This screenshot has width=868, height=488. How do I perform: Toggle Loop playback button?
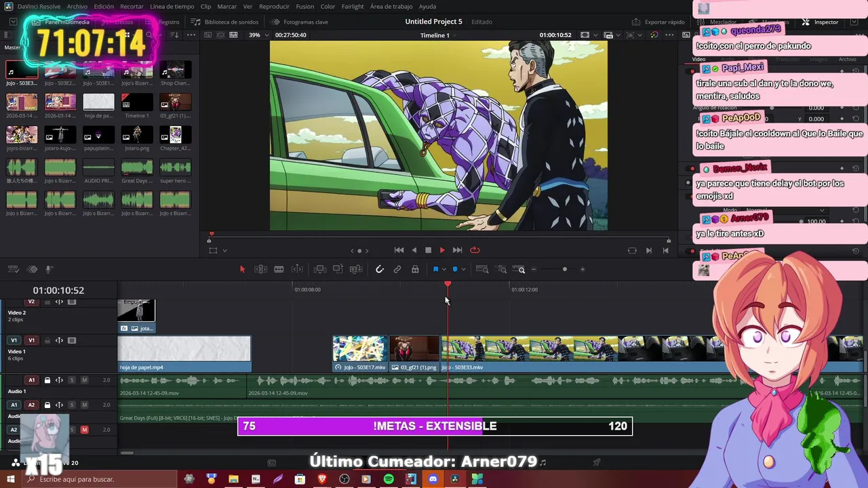coord(475,250)
